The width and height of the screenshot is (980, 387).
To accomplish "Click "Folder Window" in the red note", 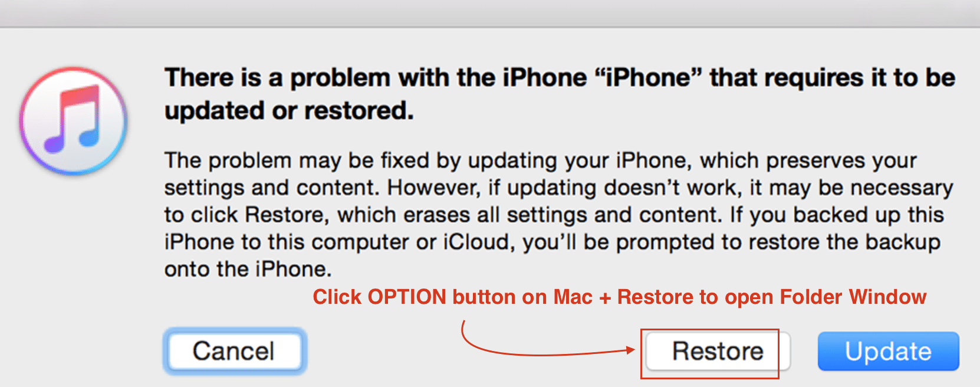I will pos(853,297).
